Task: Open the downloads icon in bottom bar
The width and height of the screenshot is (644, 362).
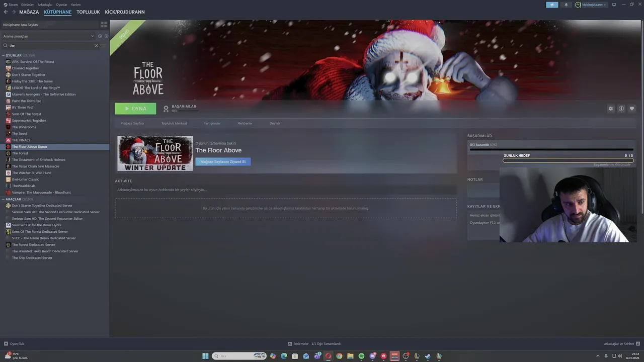Action: click(x=290, y=344)
